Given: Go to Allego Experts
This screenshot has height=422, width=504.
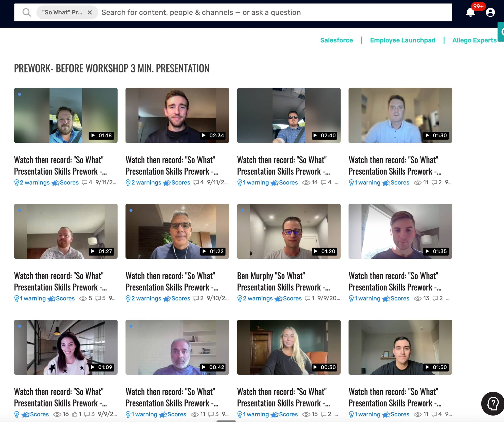Looking at the screenshot, I should (x=474, y=40).
